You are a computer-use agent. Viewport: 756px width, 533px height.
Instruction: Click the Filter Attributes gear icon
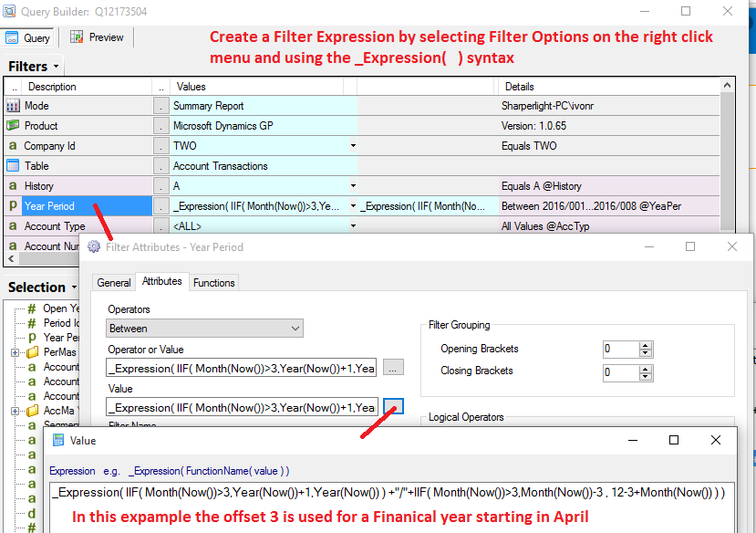94,246
